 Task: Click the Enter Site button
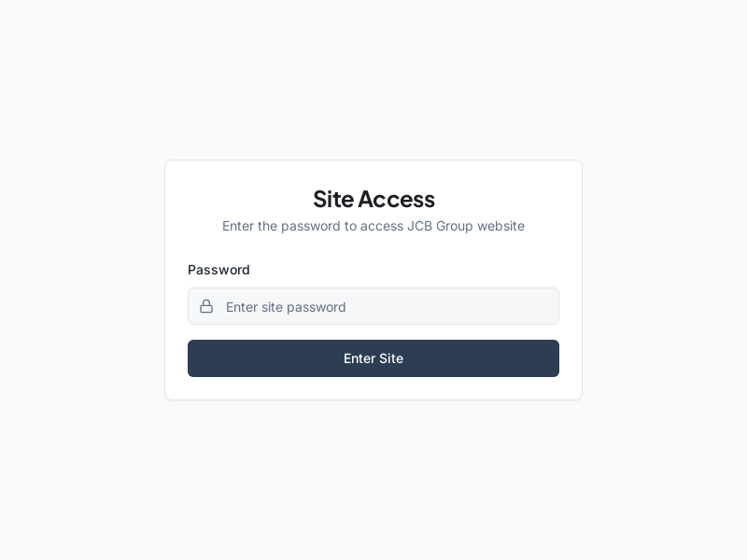tap(373, 358)
